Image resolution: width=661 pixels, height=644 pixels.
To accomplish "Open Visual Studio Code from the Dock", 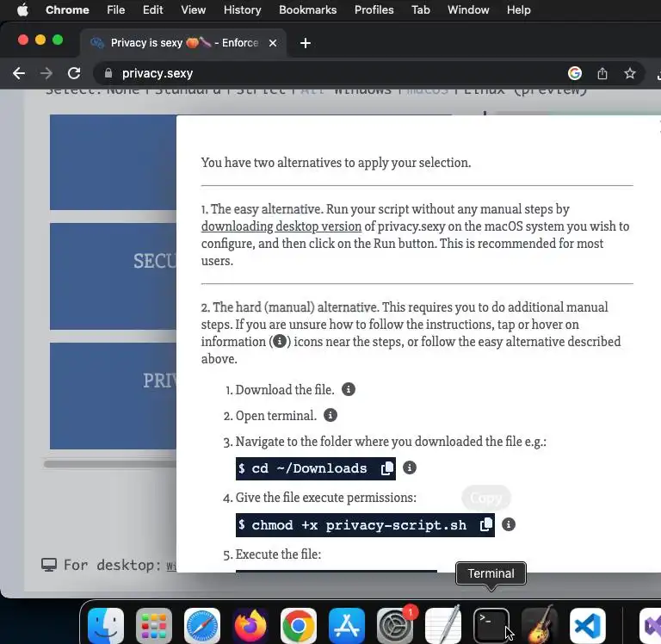I will click(x=588, y=625).
